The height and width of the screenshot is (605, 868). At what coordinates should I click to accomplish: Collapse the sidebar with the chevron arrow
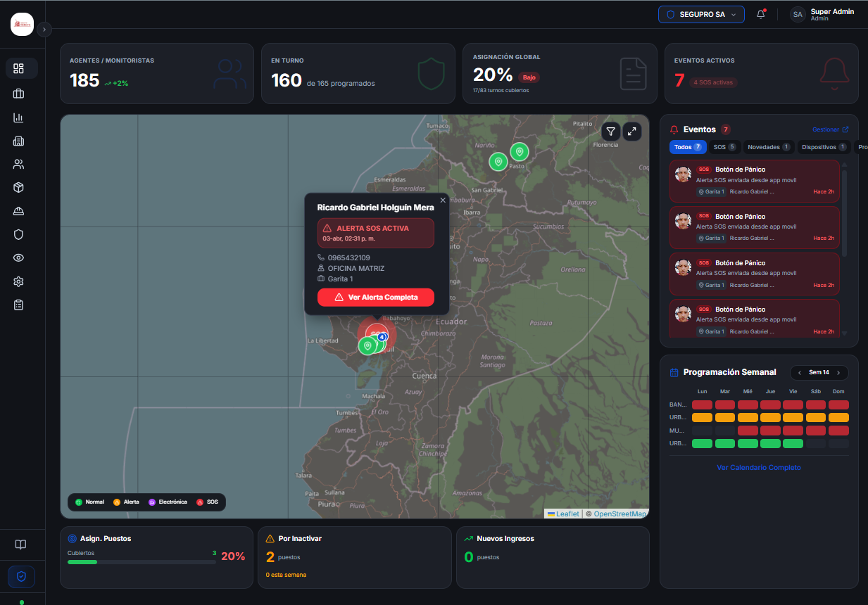click(x=44, y=29)
